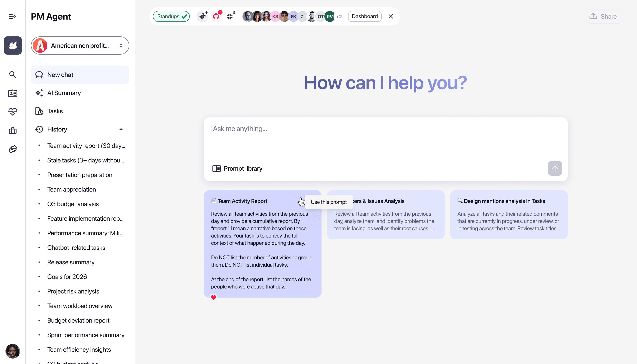The height and width of the screenshot is (364, 637).
Task: Click the sidebar expand menu icon
Action: coord(13,17)
